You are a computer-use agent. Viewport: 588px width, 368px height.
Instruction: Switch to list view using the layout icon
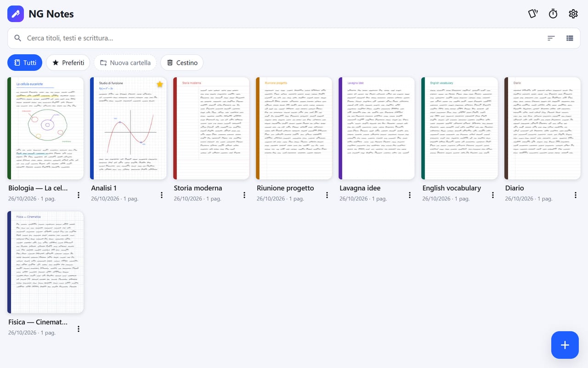click(x=570, y=38)
